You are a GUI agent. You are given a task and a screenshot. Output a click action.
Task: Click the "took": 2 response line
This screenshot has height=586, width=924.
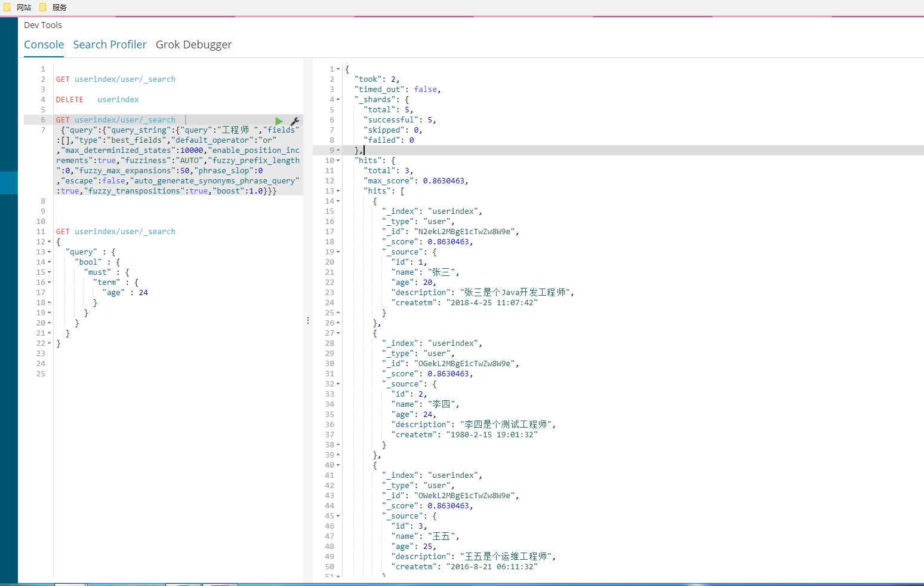(377, 79)
